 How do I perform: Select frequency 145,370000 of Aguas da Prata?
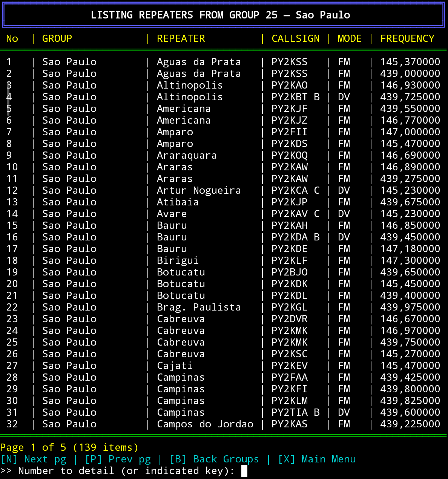(410, 62)
